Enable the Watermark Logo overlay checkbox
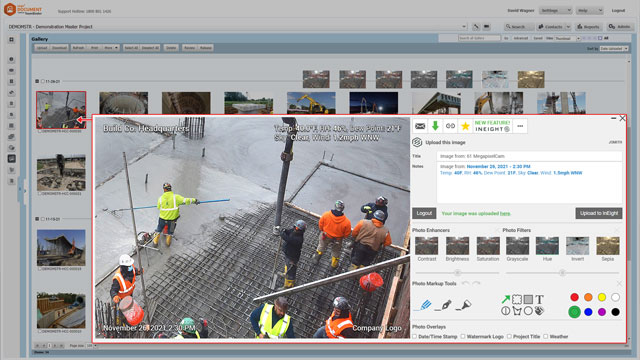This screenshot has height=360, width=640. click(463, 336)
